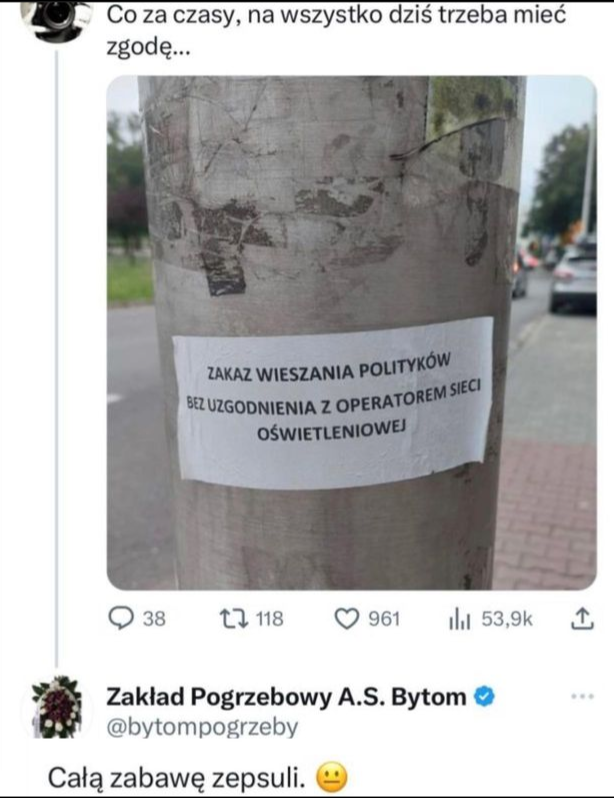614x798 pixels.
Task: Click the reply speech bubble icon
Action: pos(121,619)
